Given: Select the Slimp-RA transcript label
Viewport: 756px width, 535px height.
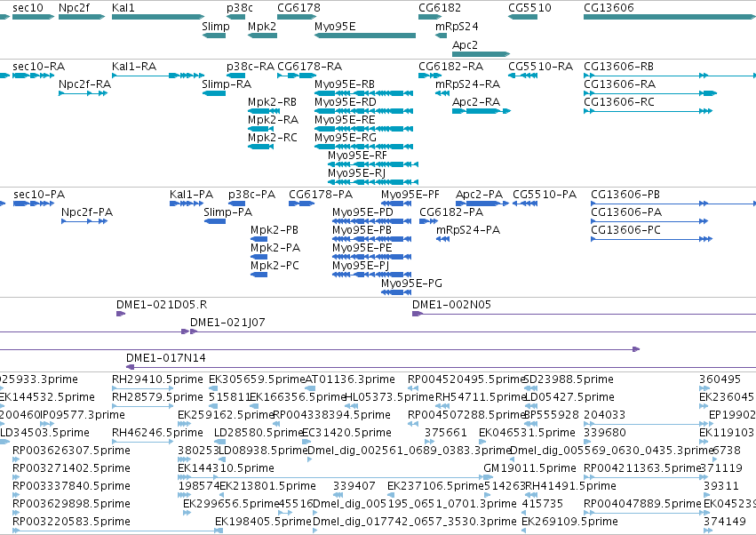Looking at the screenshot, I should pyautogui.click(x=227, y=84).
